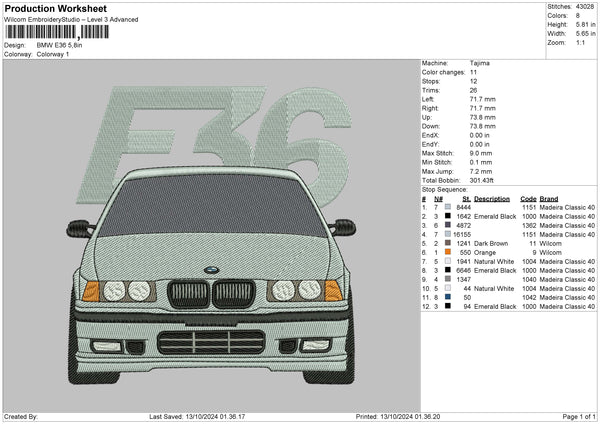Click the 'Printed: 13/10/2024' footer text
The width and height of the screenshot is (600, 424).
tap(398, 416)
